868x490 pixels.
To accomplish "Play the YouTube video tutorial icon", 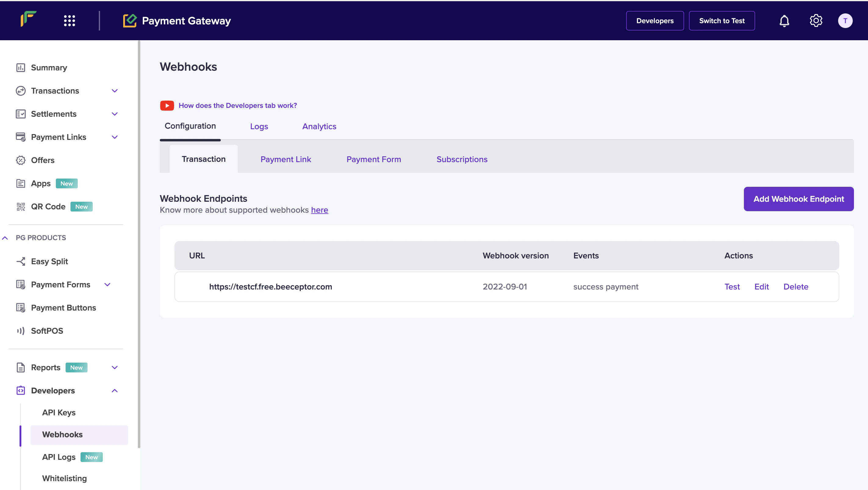I will (167, 105).
